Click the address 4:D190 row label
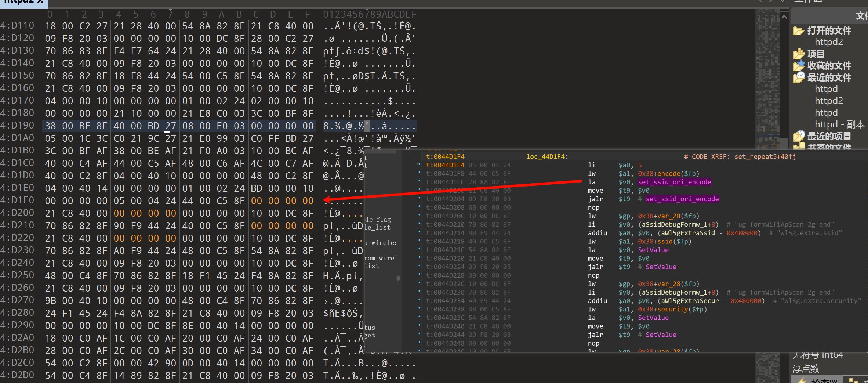Screen dimensions: 868x383 coord(17,126)
